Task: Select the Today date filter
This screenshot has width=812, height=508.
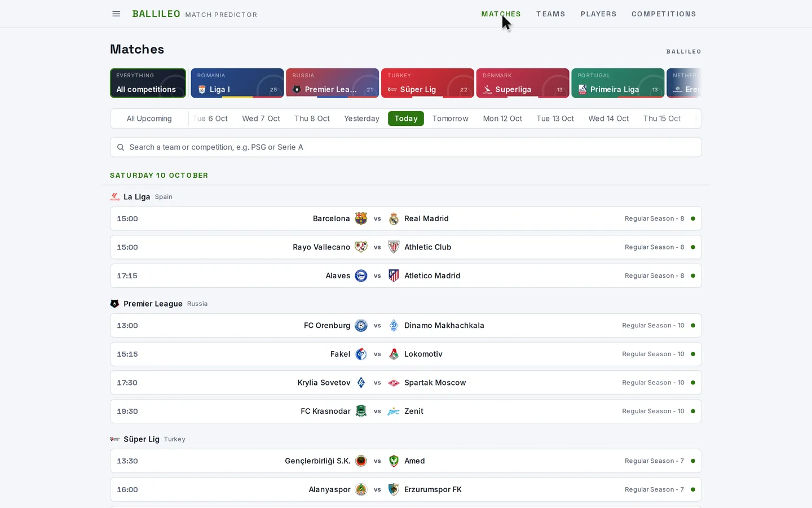Action: pyautogui.click(x=406, y=119)
